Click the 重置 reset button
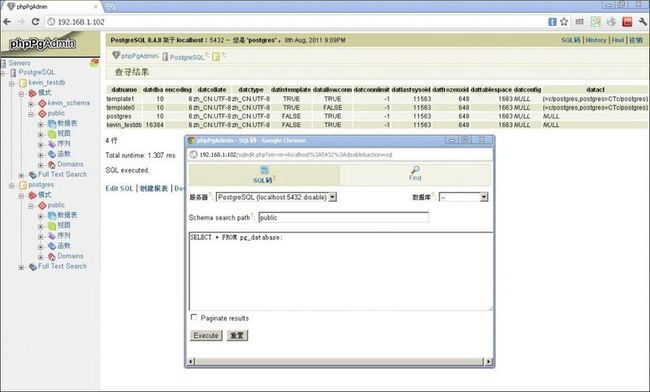The height and width of the screenshot is (392, 650). pyautogui.click(x=237, y=335)
